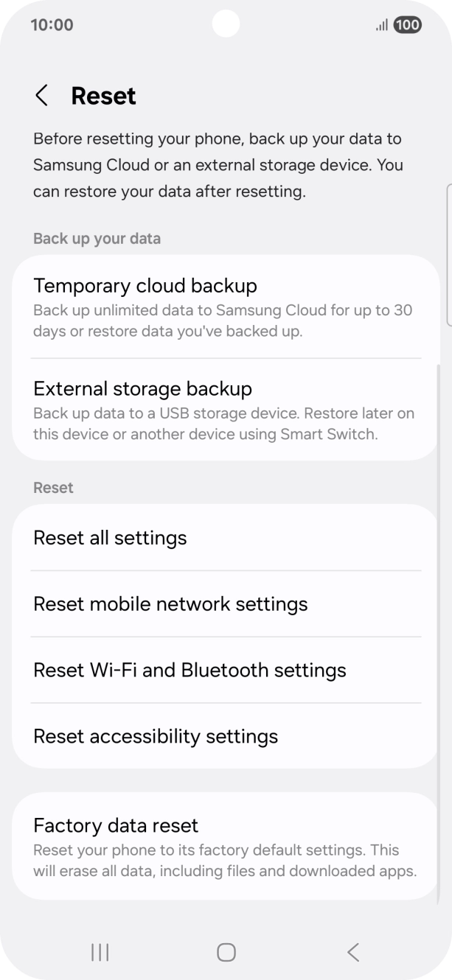Tap the Reset section header
The height and width of the screenshot is (980, 452).
(x=53, y=487)
